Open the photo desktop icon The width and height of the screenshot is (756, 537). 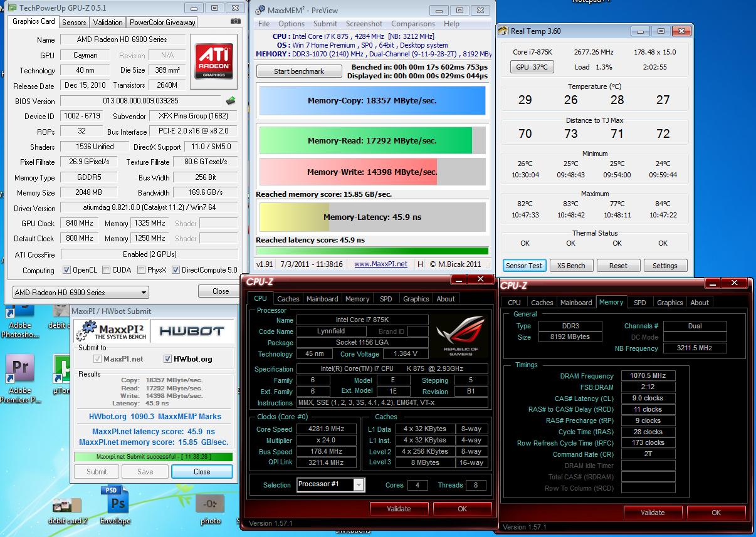(211, 509)
